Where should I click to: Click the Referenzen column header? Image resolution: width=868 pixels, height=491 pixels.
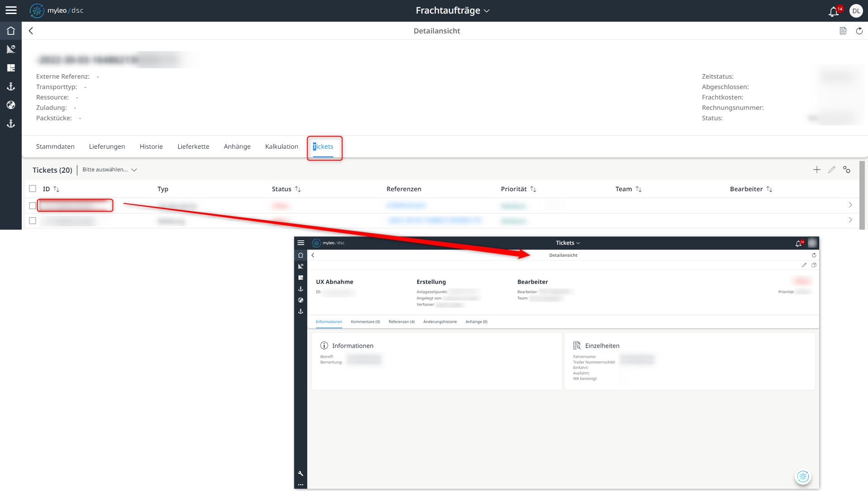tap(404, 189)
